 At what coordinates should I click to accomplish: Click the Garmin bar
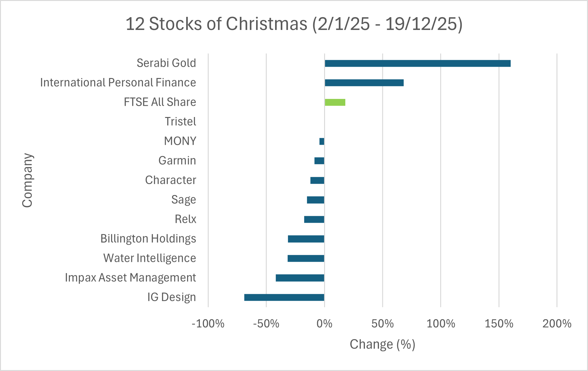point(319,161)
